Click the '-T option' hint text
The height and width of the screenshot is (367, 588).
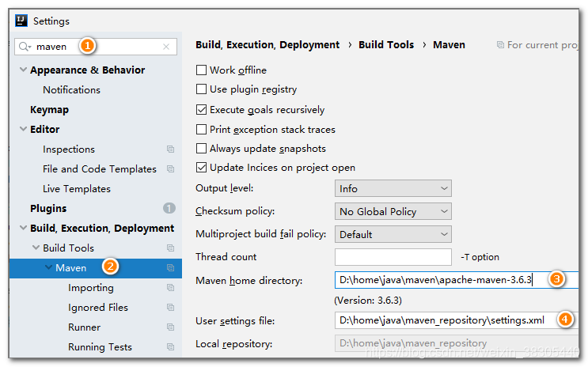[x=480, y=257]
